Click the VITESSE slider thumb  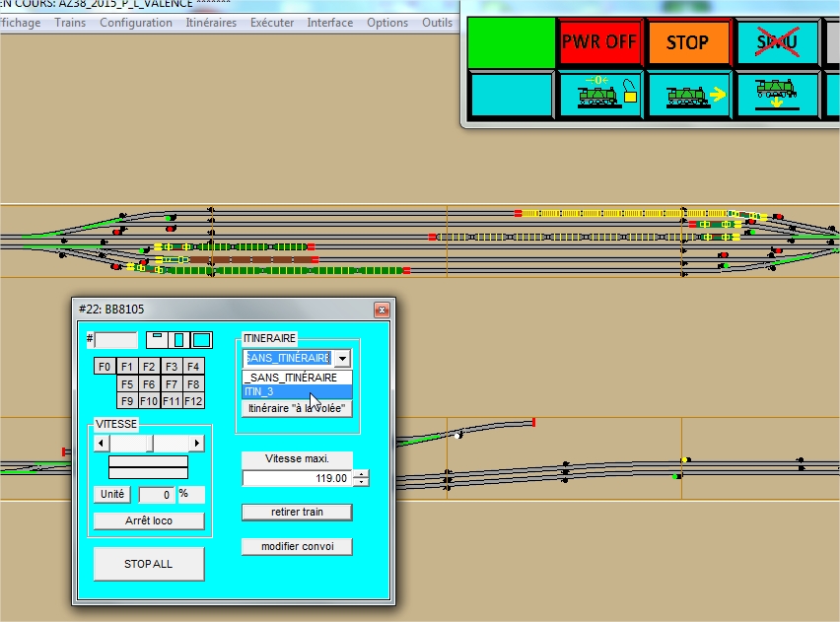(x=150, y=443)
